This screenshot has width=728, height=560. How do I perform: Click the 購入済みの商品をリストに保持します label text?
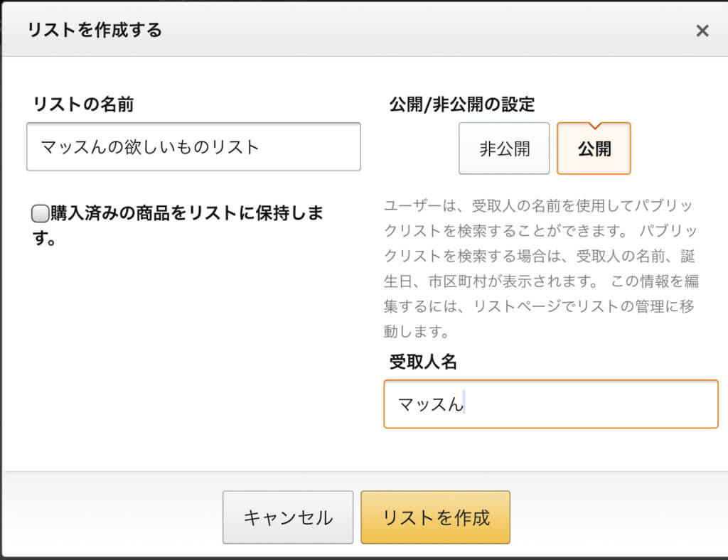(x=185, y=213)
